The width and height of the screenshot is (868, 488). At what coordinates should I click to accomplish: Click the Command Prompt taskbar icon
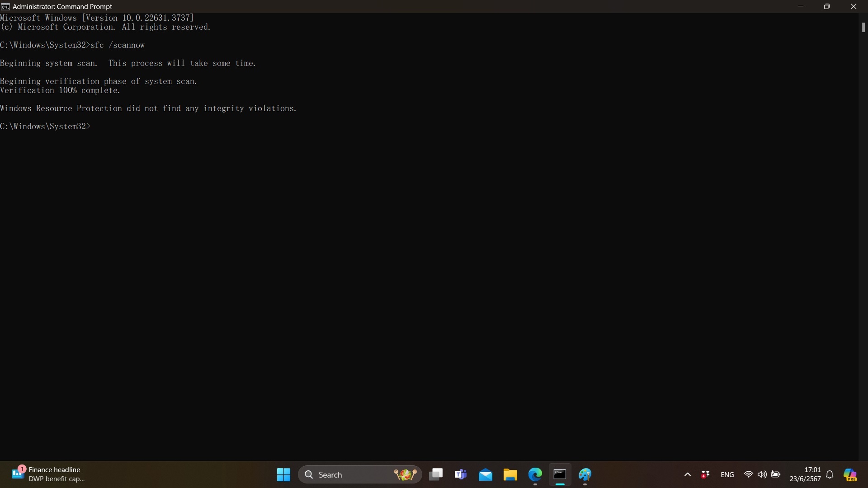tap(560, 474)
